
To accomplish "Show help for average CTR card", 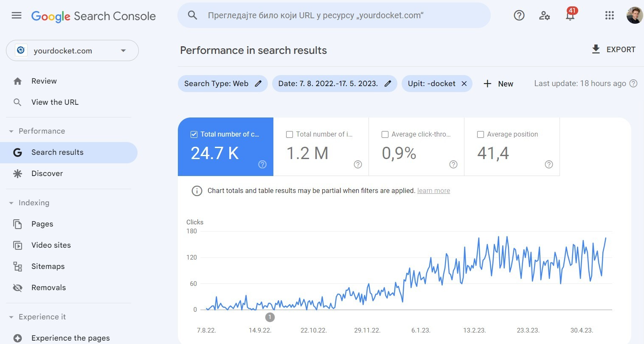I will click(x=453, y=165).
